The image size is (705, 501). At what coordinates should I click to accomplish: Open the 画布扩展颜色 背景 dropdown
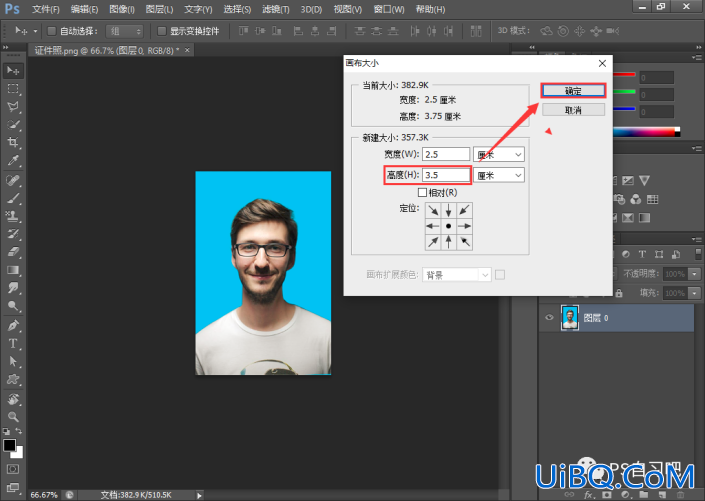click(x=456, y=275)
